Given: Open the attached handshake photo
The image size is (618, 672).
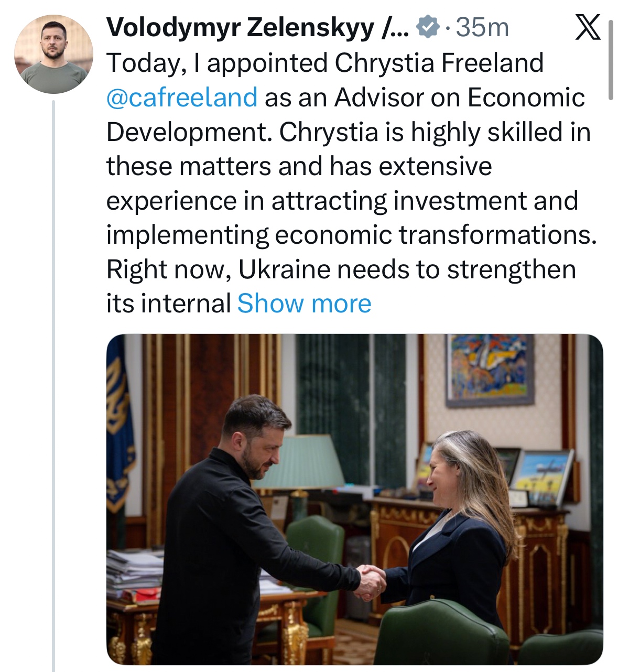Looking at the screenshot, I should pyautogui.click(x=354, y=499).
